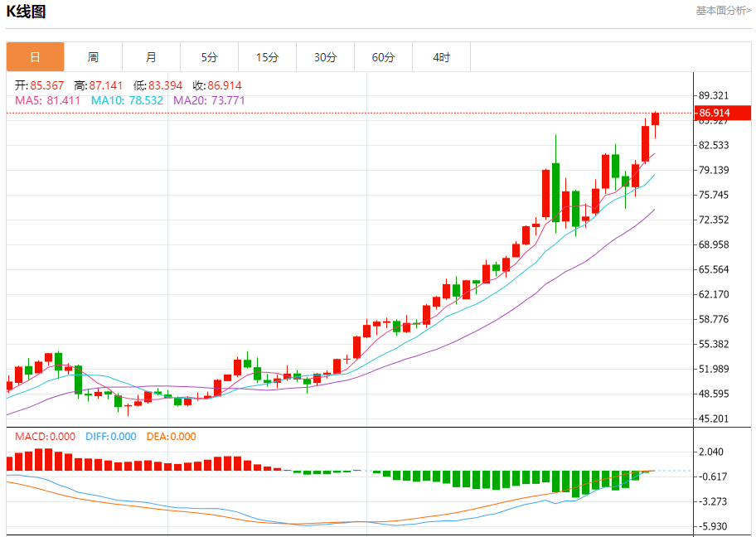The image size is (756, 537).
Task: Click the DEA indicator label
Action: (171, 437)
